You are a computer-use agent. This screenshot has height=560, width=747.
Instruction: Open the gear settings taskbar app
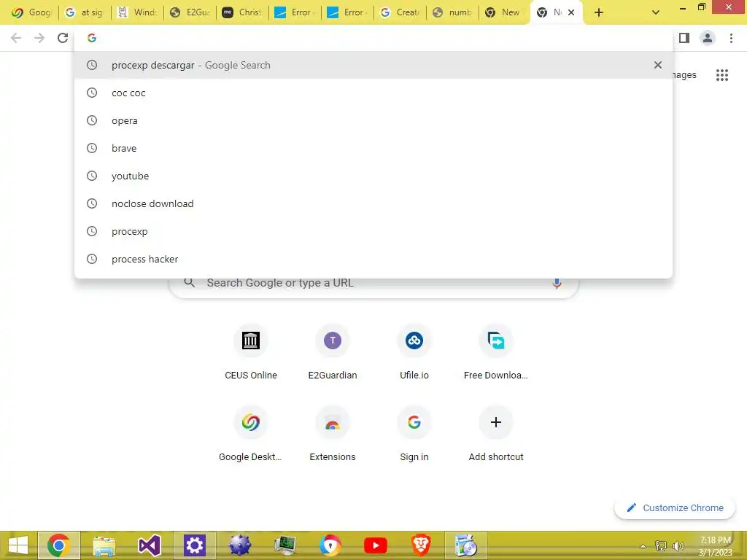pyautogui.click(x=194, y=545)
